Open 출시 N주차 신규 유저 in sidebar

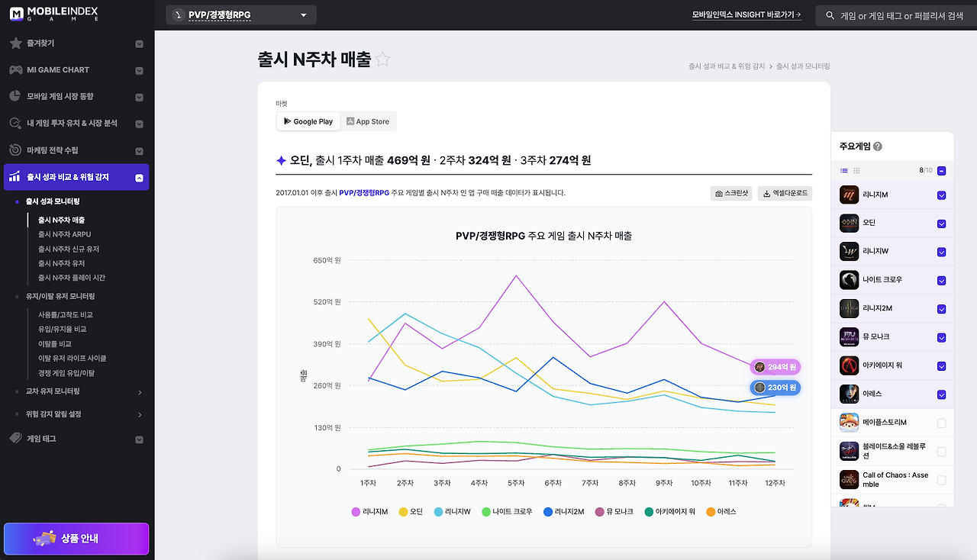(69, 249)
